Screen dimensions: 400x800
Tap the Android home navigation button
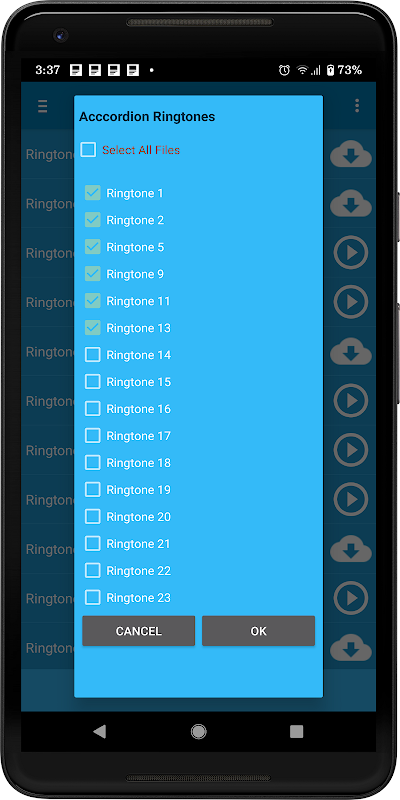pos(198,731)
